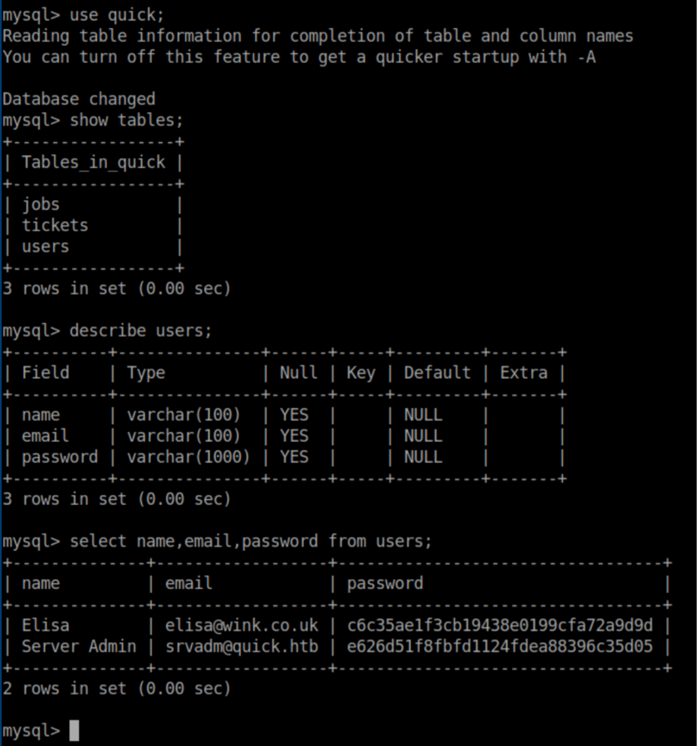Click the 'Field' column header

click(x=46, y=373)
